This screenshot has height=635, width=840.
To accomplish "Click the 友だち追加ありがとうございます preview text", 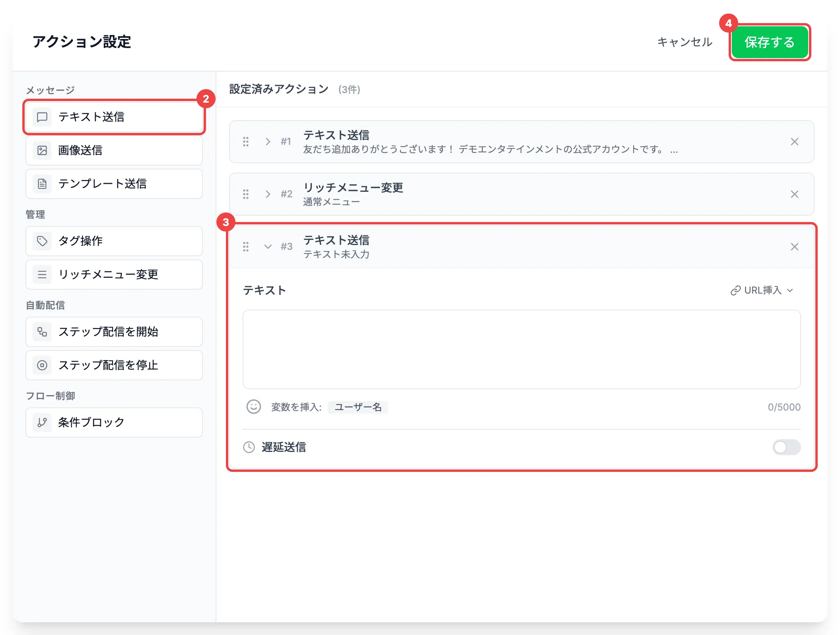I will (x=490, y=150).
